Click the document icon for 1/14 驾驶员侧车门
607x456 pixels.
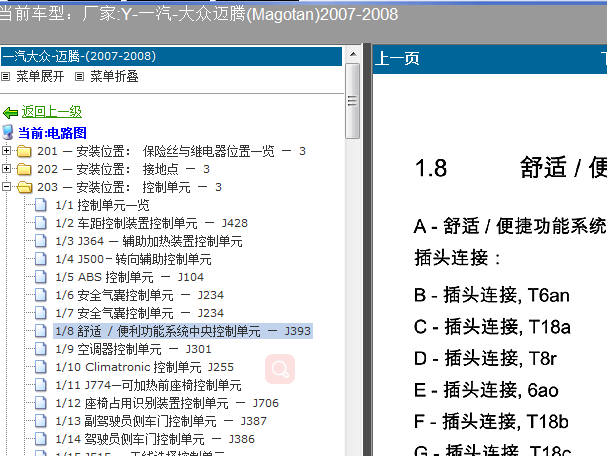[41, 439]
